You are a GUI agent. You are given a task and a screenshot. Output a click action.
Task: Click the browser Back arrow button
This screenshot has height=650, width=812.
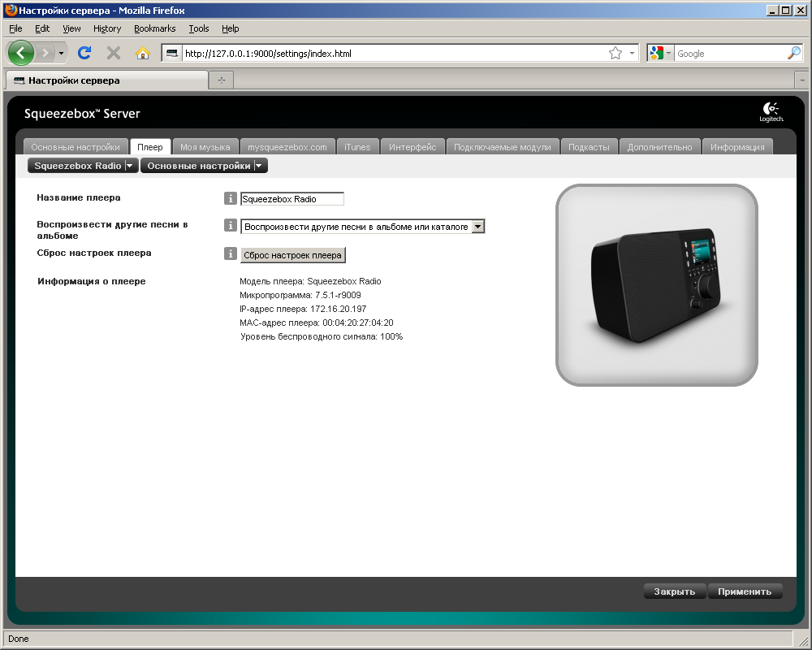[x=21, y=53]
